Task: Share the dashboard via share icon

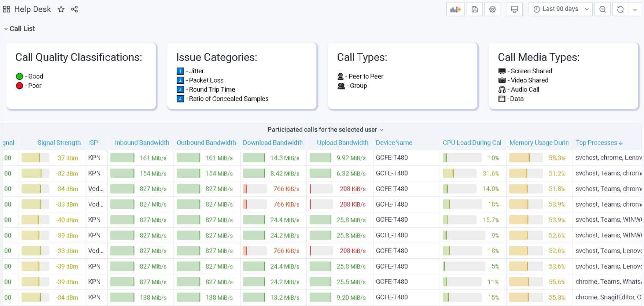Action: point(74,10)
